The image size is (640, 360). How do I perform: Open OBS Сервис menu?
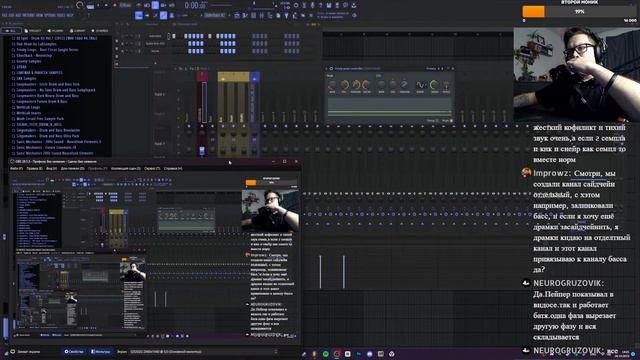(x=152, y=168)
